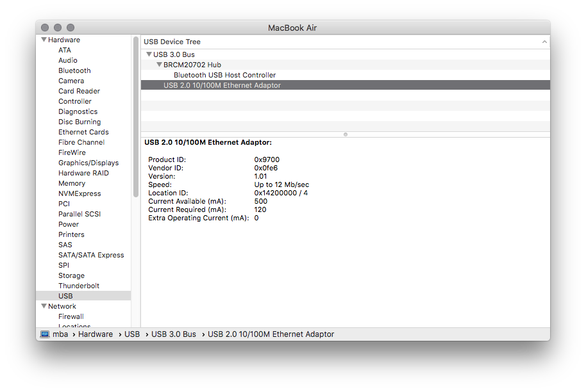Select Printers in the sidebar

[71, 235]
